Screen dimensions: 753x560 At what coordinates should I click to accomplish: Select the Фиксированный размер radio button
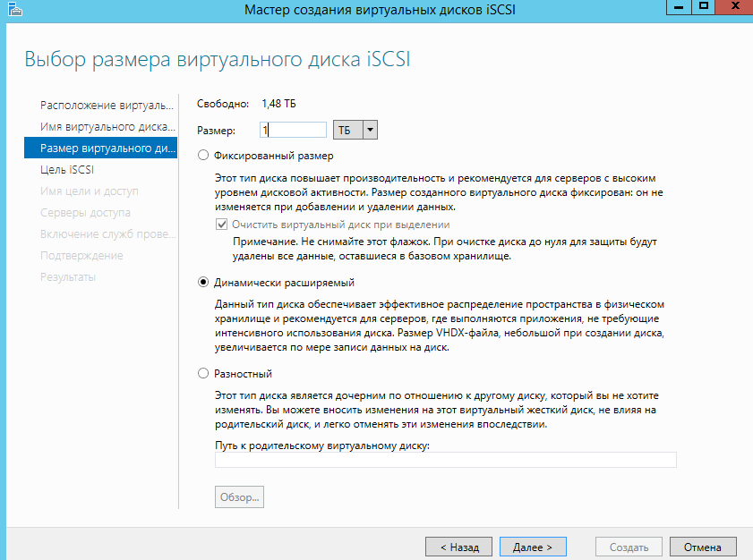(203, 156)
